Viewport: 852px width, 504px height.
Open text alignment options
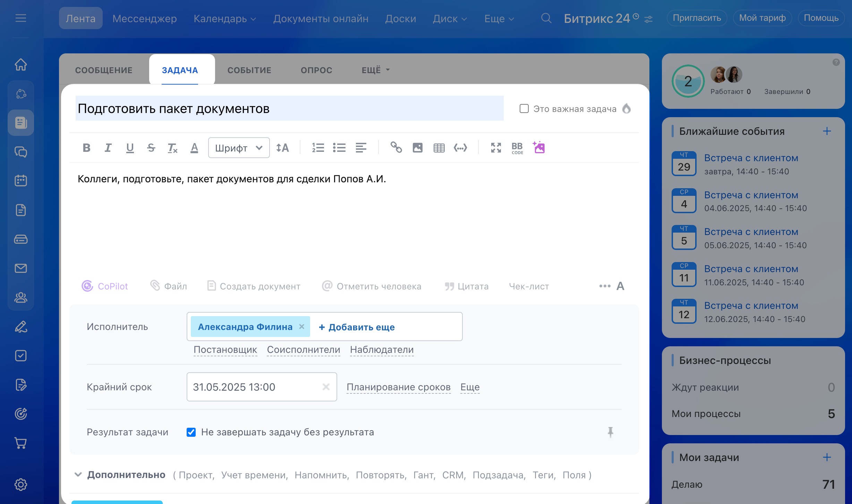coord(361,148)
